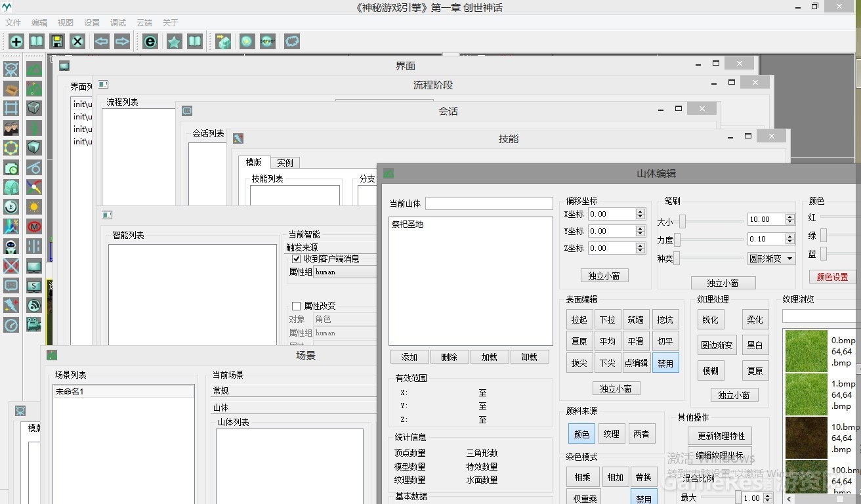The image size is (861, 504).
Task: Select the '禁用' surface edit toggle
Action: (x=665, y=363)
